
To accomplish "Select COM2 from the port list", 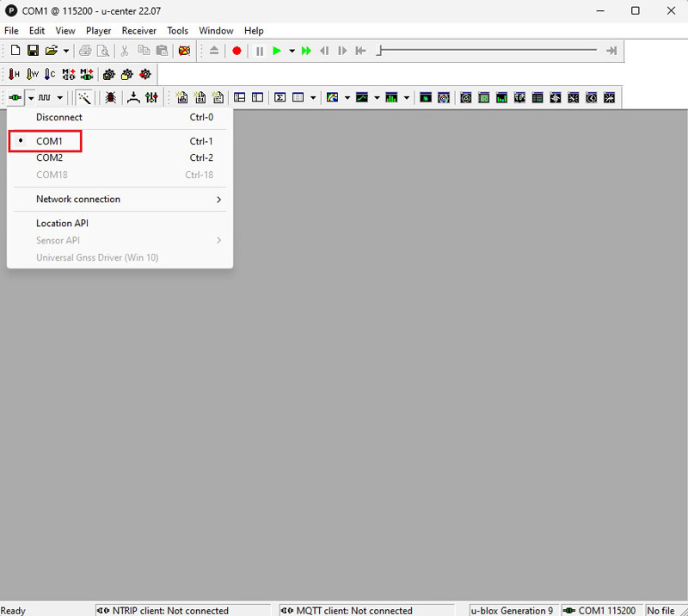I will [49, 157].
